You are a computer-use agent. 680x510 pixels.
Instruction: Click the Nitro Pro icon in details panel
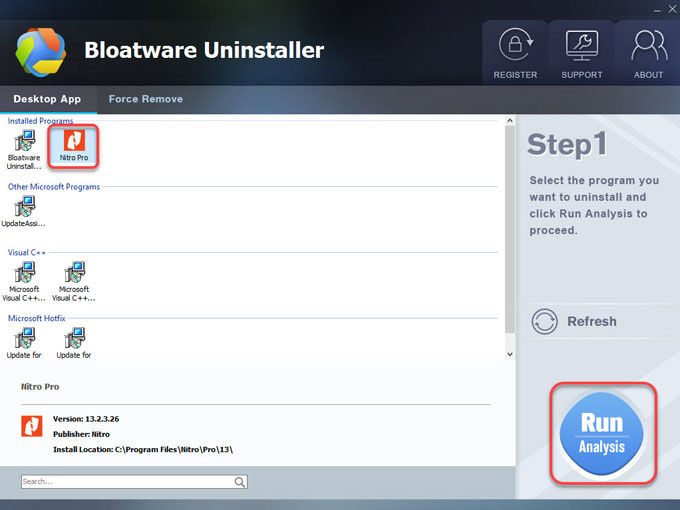point(32,426)
